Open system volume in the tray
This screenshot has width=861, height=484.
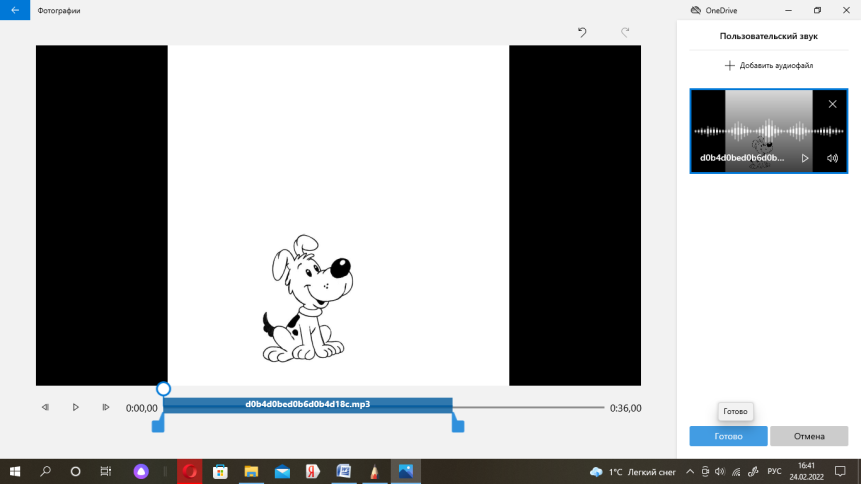coord(720,471)
